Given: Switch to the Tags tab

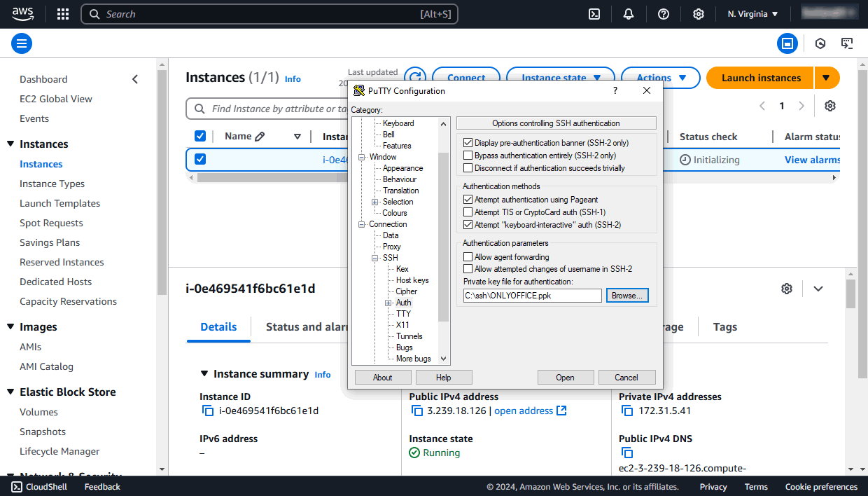Looking at the screenshot, I should point(724,326).
